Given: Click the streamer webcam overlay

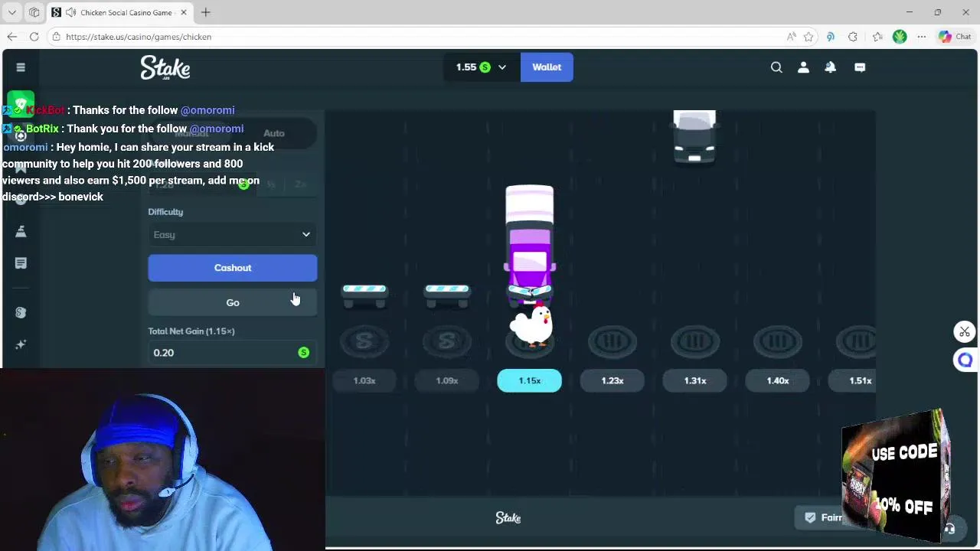Looking at the screenshot, I should click(162, 459).
